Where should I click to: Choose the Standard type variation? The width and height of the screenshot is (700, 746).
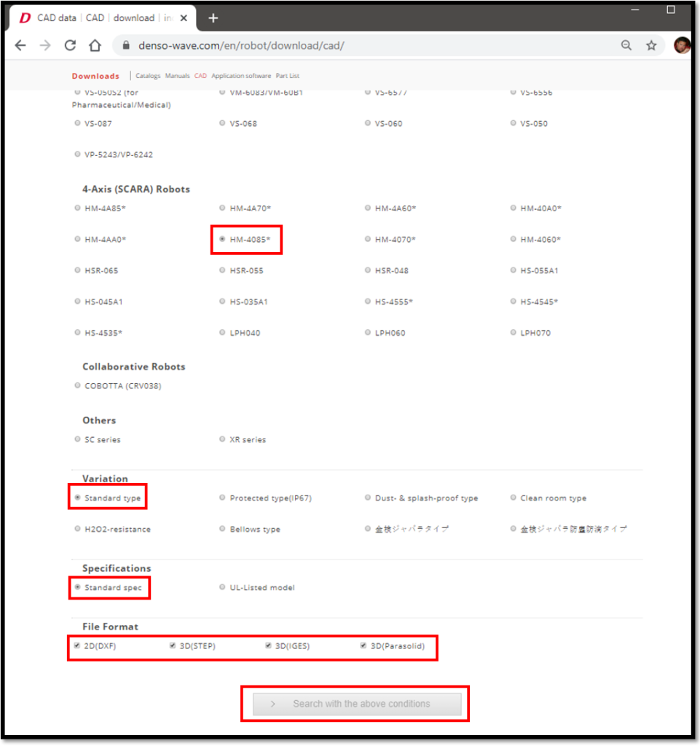point(77,498)
